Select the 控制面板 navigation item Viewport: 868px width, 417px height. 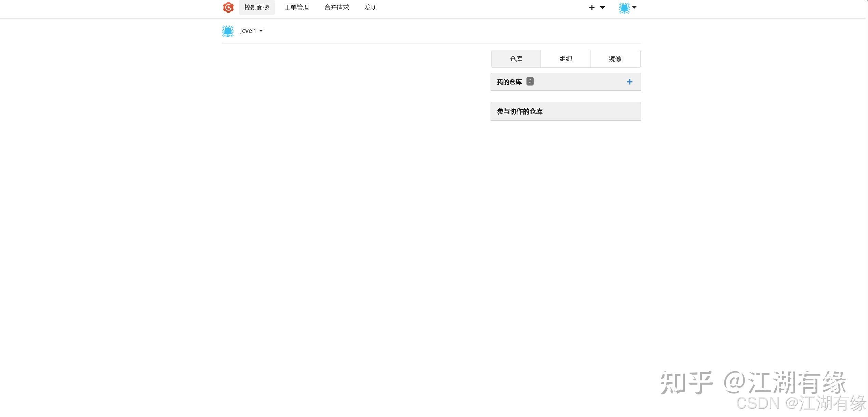(257, 7)
